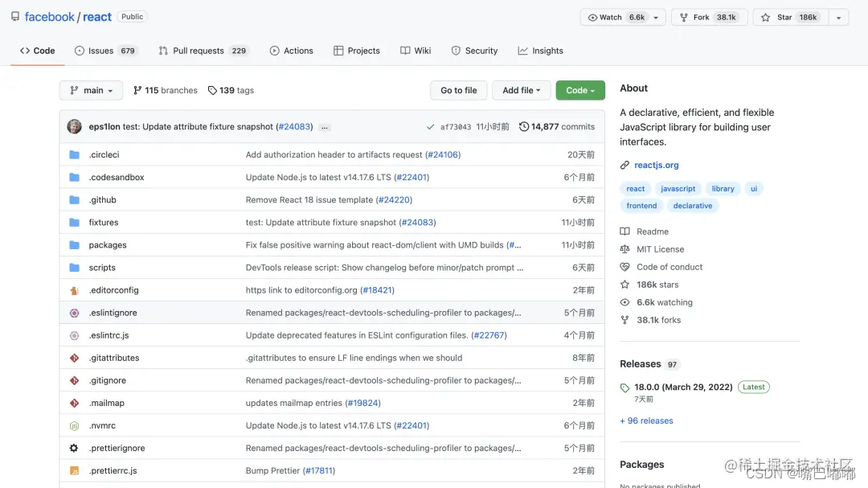868x488 pixels.
Task: Click the .gitignore git icon
Action: pyautogui.click(x=74, y=380)
